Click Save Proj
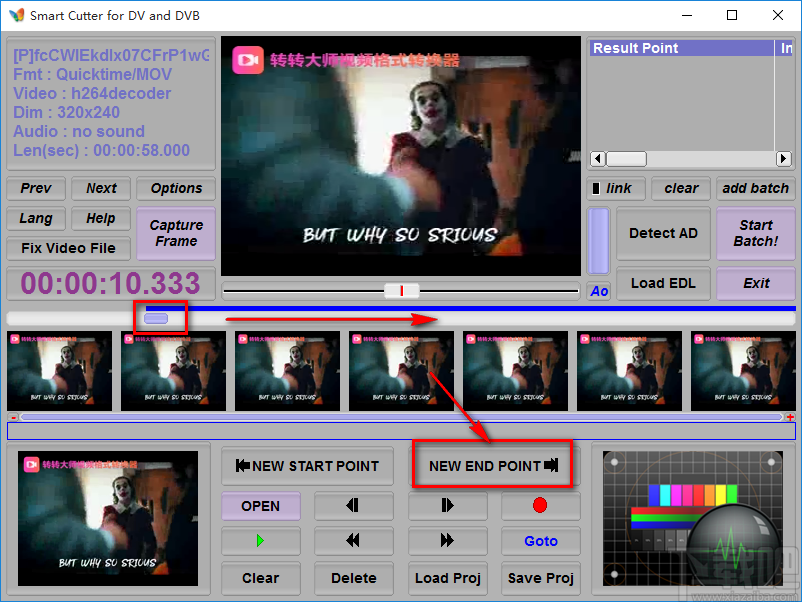This screenshot has width=802, height=602. pos(540,578)
